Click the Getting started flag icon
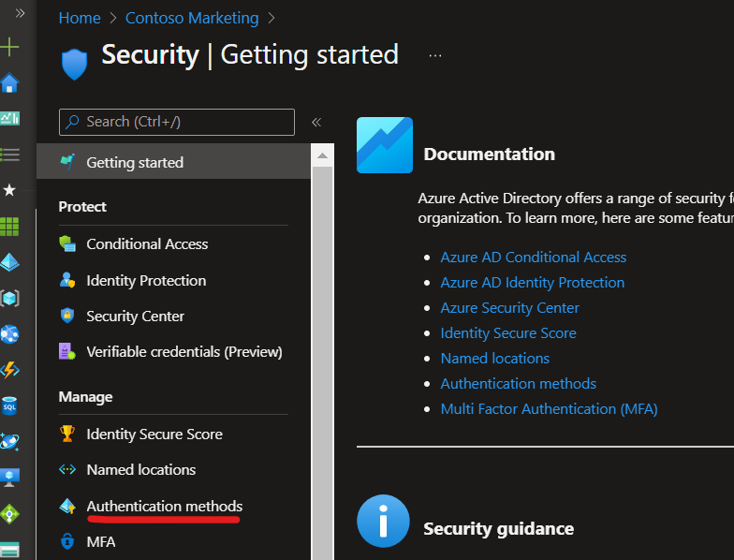This screenshot has height=560, width=734. (67, 162)
